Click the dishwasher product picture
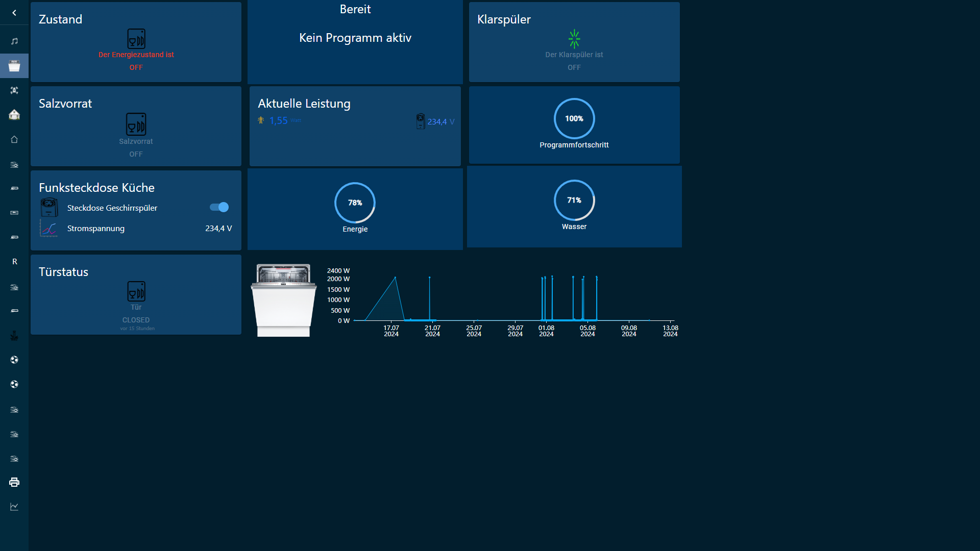Image resolution: width=980 pixels, height=551 pixels. (283, 300)
